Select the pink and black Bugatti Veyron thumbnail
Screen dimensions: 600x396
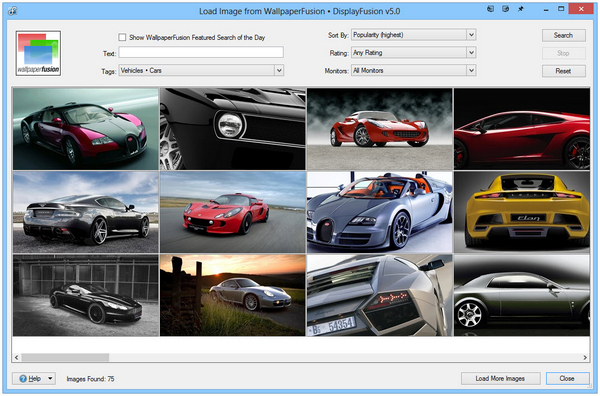coord(86,129)
